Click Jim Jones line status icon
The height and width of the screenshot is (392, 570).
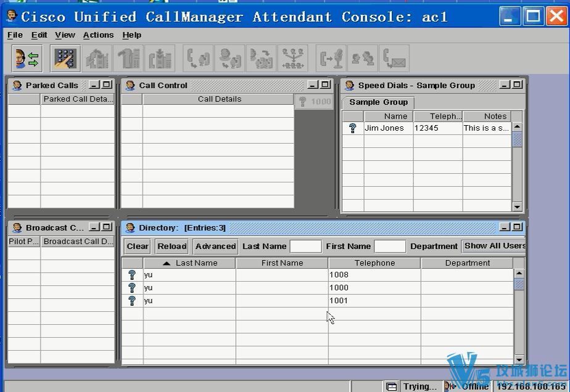(352, 128)
